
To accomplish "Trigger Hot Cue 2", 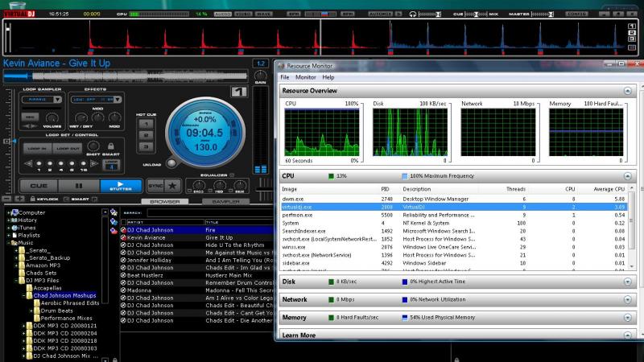I will tap(146, 135).
